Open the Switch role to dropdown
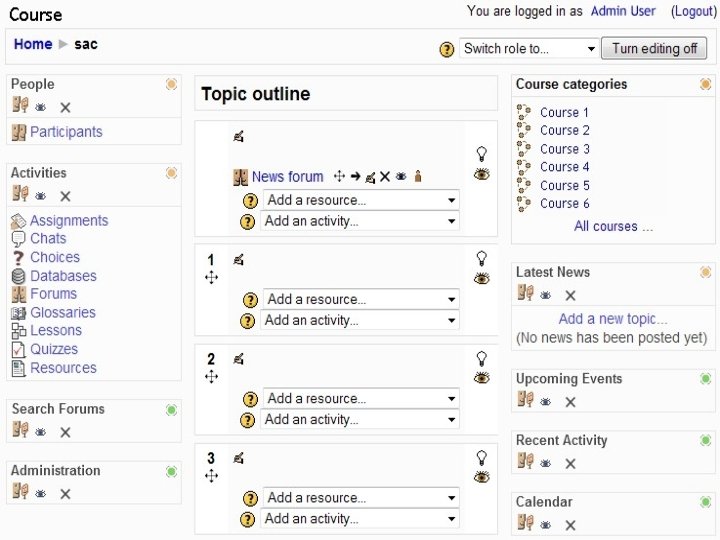The width and height of the screenshot is (720, 540). tap(529, 49)
